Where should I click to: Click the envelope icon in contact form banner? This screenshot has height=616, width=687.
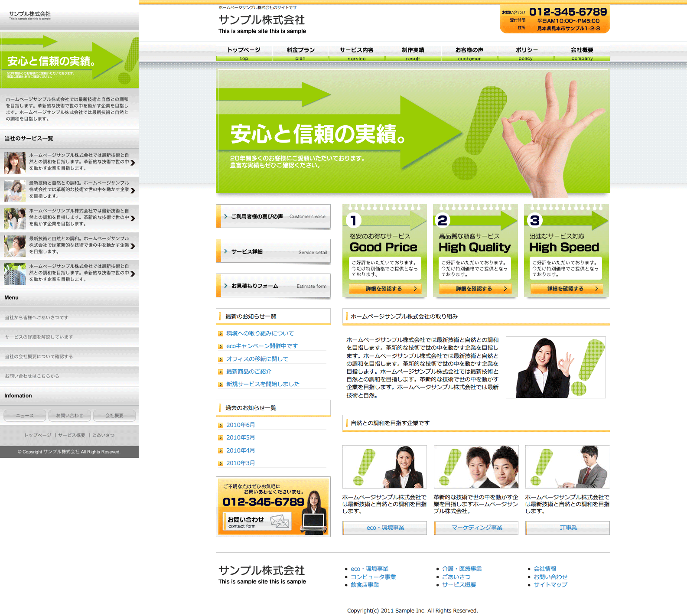(x=280, y=521)
